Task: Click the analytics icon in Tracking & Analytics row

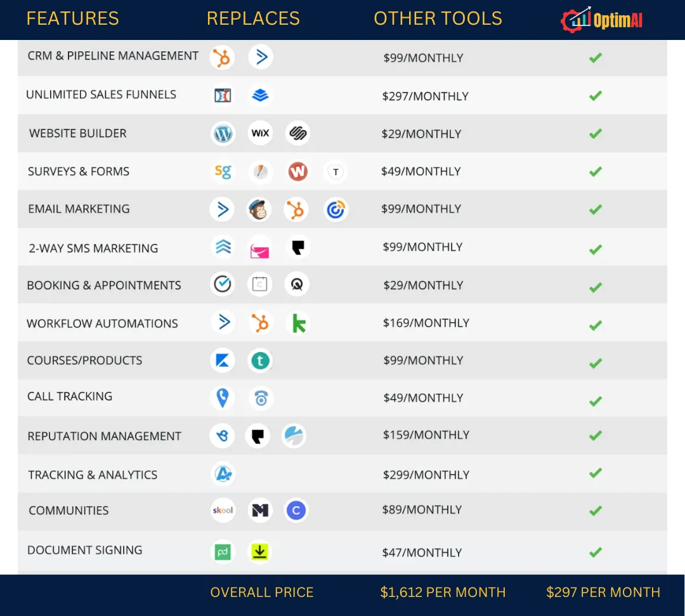Action: (x=223, y=473)
